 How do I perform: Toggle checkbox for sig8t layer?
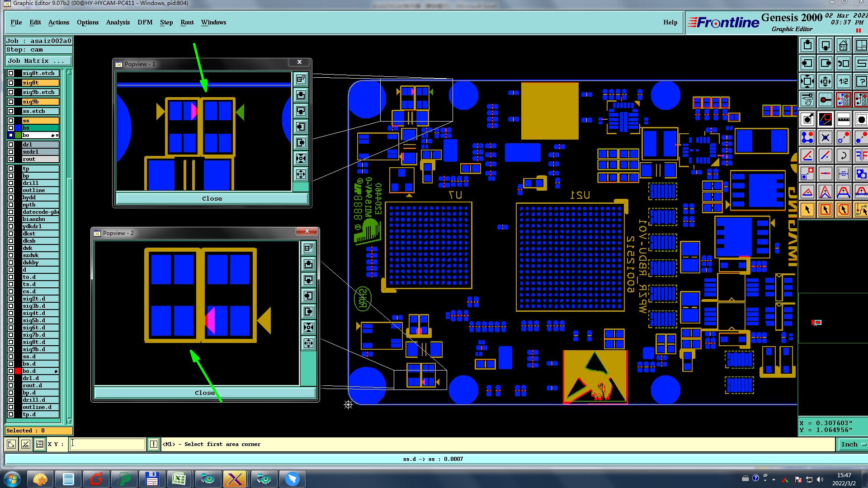[11, 83]
